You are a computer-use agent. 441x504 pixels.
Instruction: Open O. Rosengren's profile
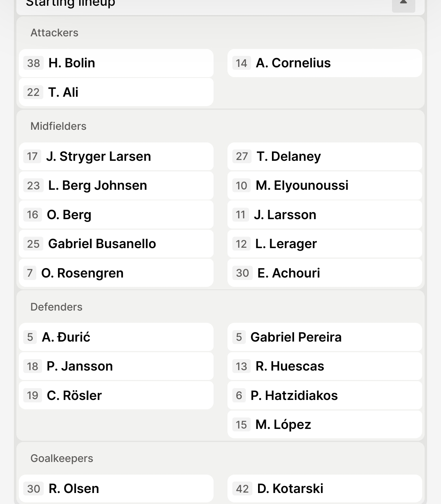(116, 273)
